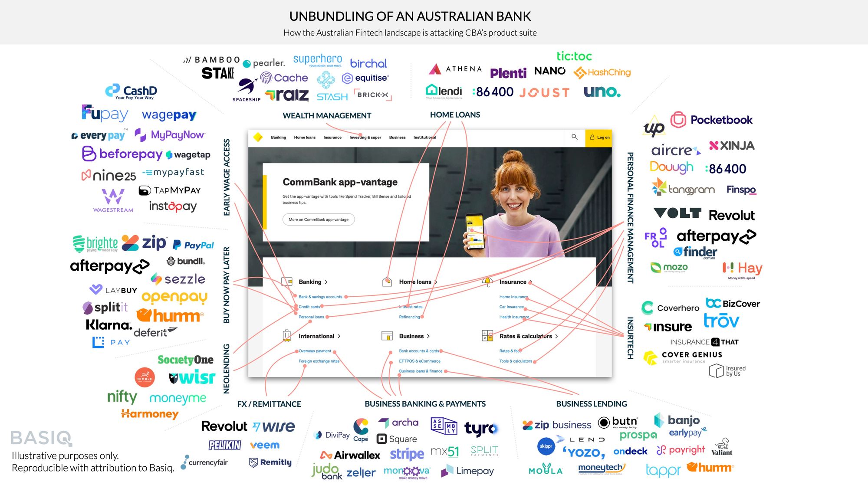The width and height of the screenshot is (868, 488).
Task: Select the Investing & super tab on CommBank
Action: pos(365,138)
